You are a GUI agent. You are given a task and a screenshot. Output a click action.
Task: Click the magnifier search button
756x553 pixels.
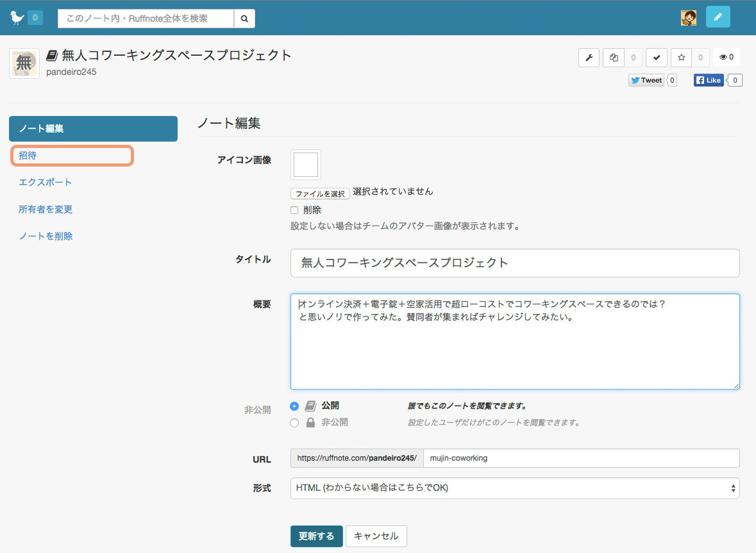pyautogui.click(x=244, y=19)
